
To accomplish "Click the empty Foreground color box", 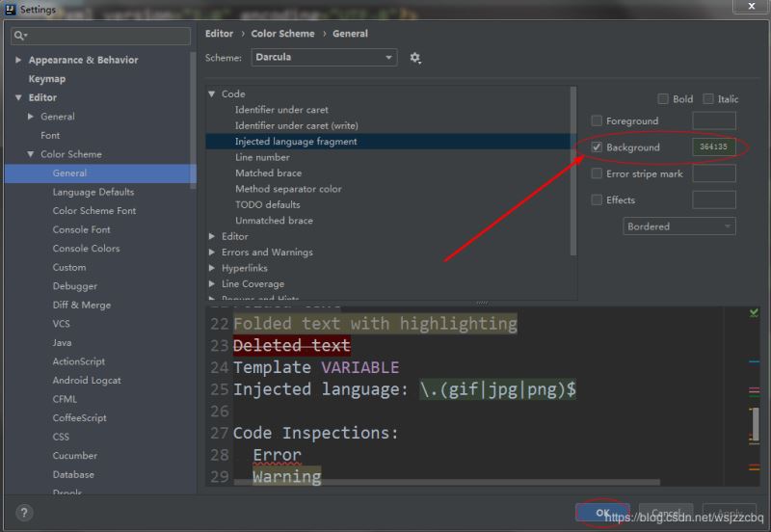I will click(713, 121).
